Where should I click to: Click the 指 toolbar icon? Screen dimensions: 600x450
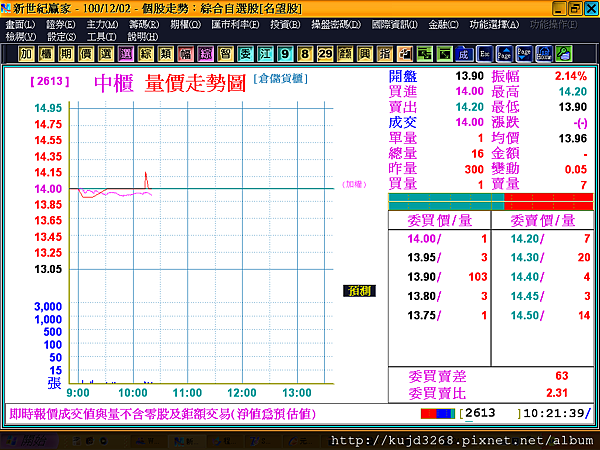pos(385,54)
